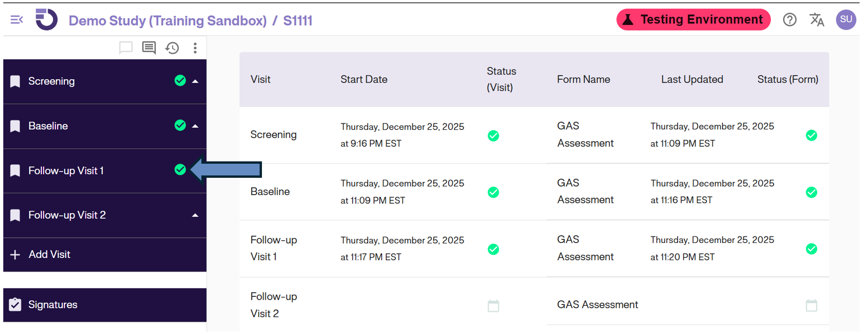Viewport: 868px width, 334px height.
Task: Collapse the left sidebar menu icon
Action: click(16, 20)
